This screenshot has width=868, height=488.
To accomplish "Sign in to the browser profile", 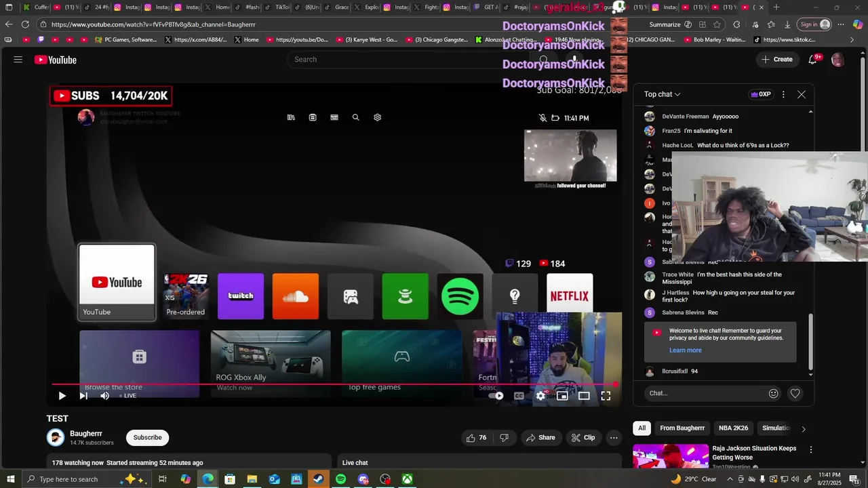I will pyautogui.click(x=814, y=24).
